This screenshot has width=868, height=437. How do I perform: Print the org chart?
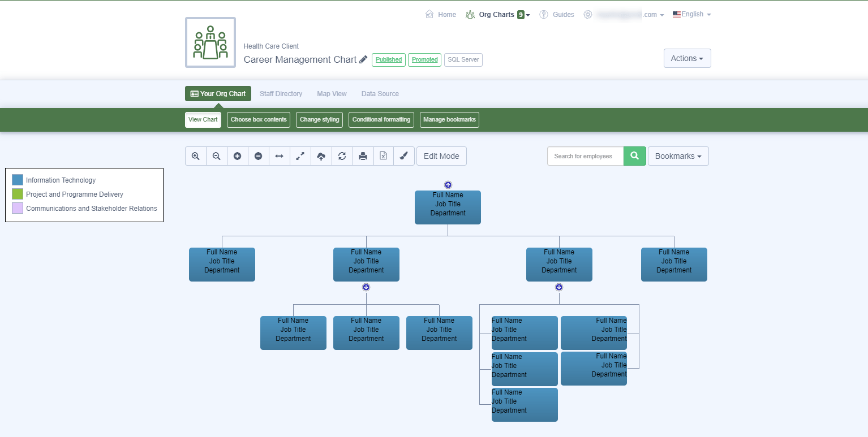(x=363, y=156)
